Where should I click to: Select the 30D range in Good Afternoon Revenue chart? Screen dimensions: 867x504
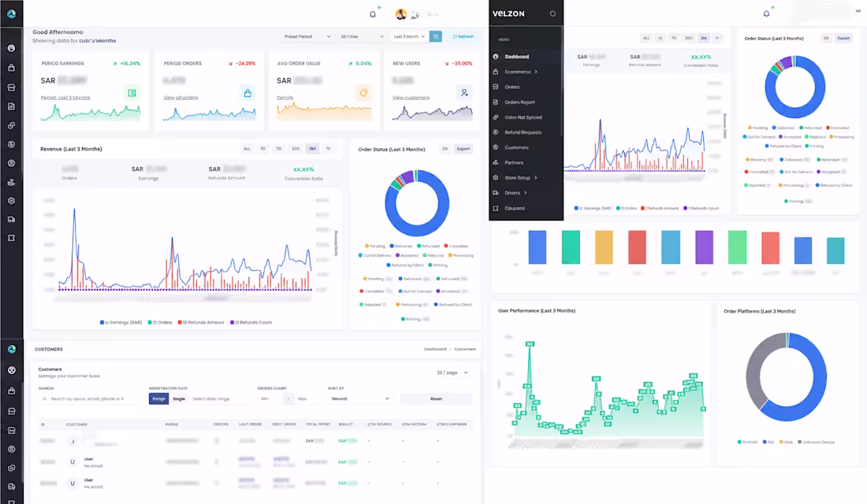(x=296, y=149)
